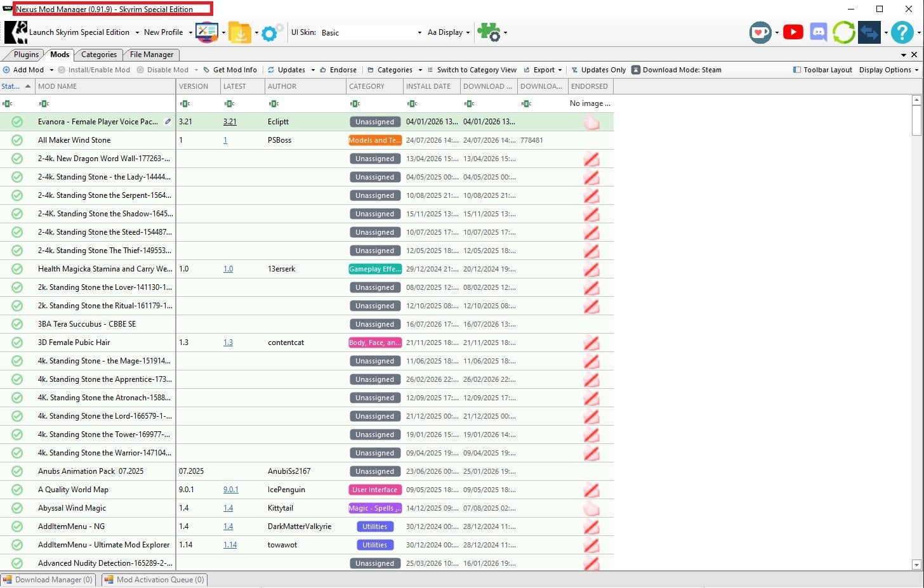Image resolution: width=924 pixels, height=588 pixels.
Task: Click the Install Date column filter icon
Action: (x=412, y=103)
